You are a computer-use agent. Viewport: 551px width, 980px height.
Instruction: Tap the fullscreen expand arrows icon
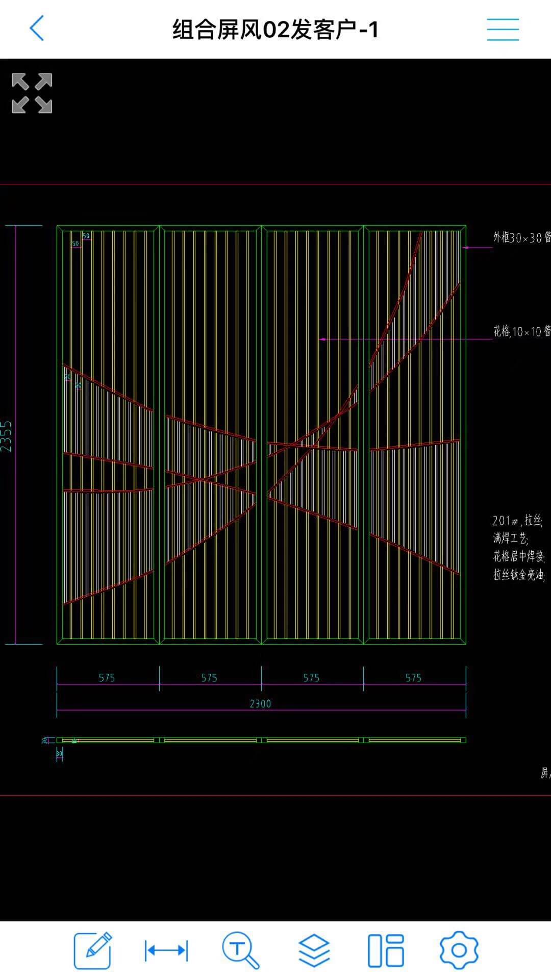32,93
